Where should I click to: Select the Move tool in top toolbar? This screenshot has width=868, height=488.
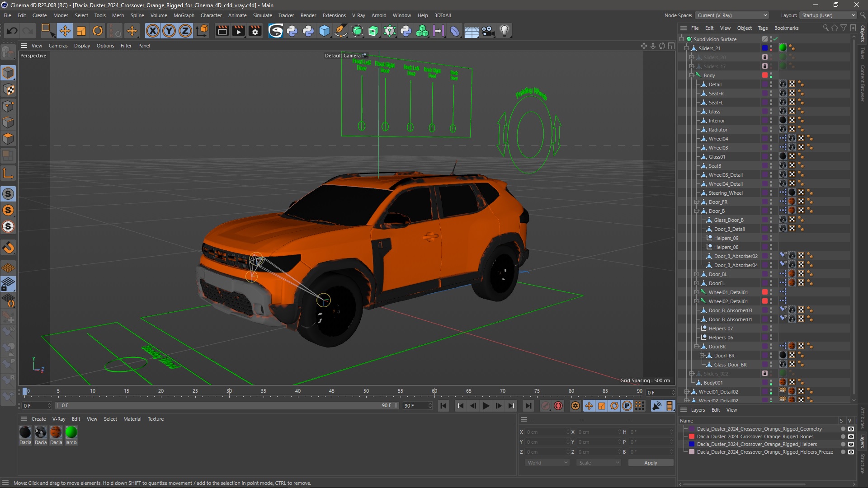click(65, 31)
